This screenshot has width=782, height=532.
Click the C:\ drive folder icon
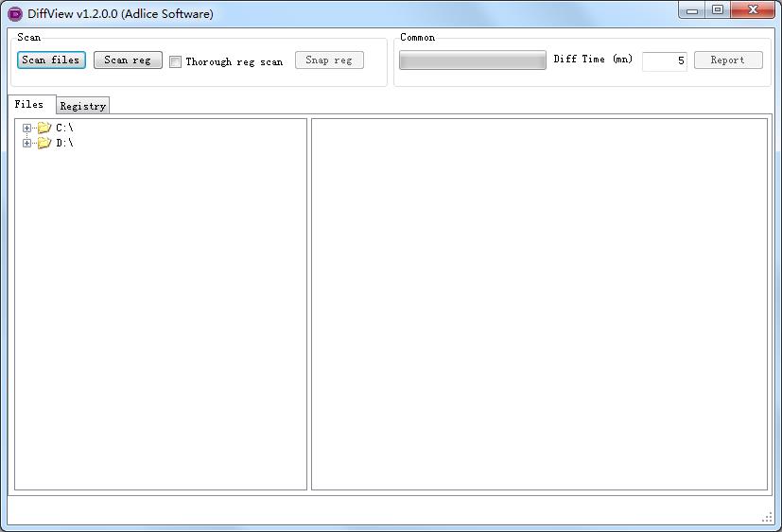coord(43,128)
